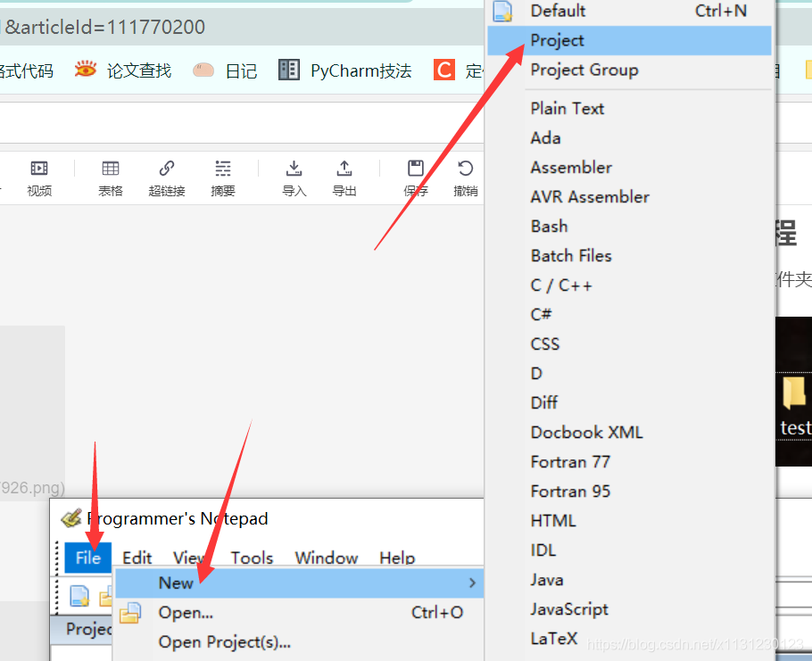Click the Projects panel header
The height and width of the screenshot is (661, 812).
(82, 630)
